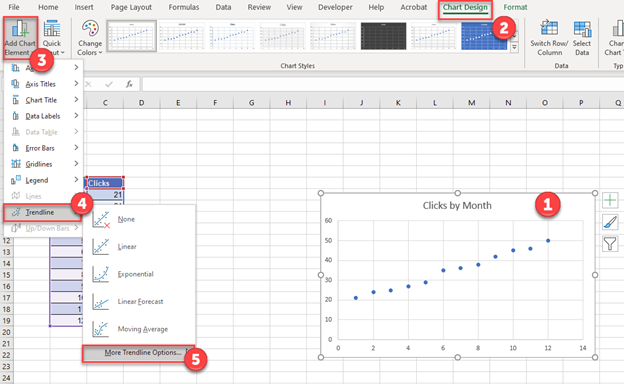The width and height of the screenshot is (624, 384).
Task: Expand the Axis Titles submenu arrow
Action: pyautogui.click(x=76, y=84)
